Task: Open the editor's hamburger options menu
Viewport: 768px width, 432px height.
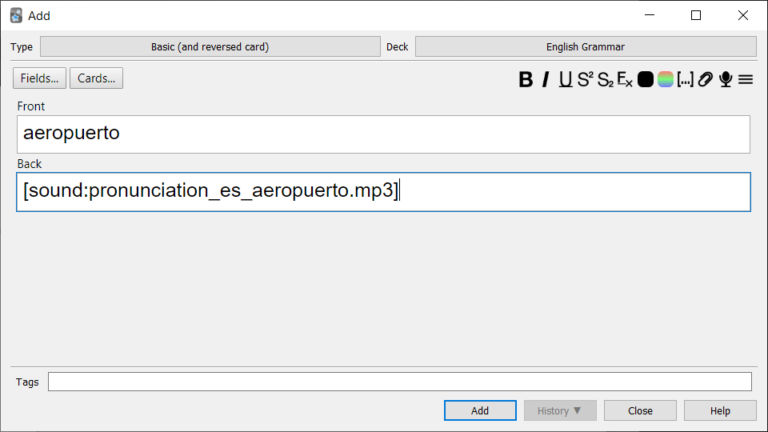Action: [x=745, y=80]
